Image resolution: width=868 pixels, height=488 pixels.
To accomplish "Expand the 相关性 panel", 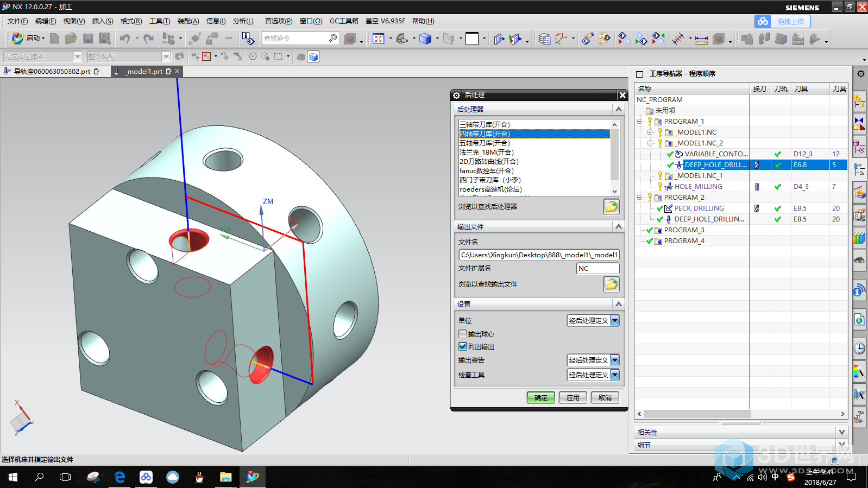I will [x=842, y=432].
